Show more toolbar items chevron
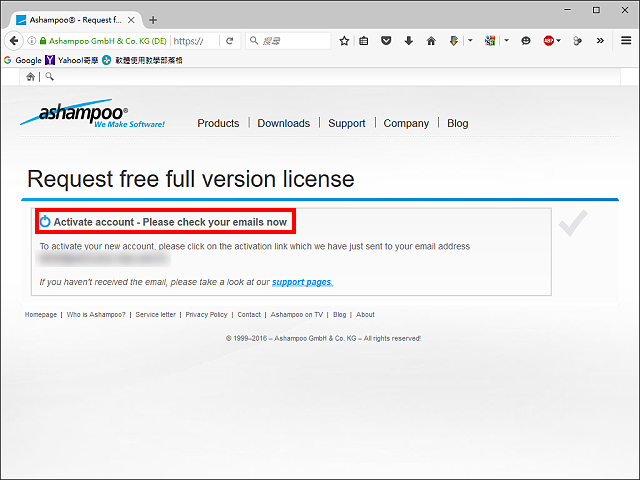Viewport: 640px width, 480px height. pyautogui.click(x=600, y=40)
